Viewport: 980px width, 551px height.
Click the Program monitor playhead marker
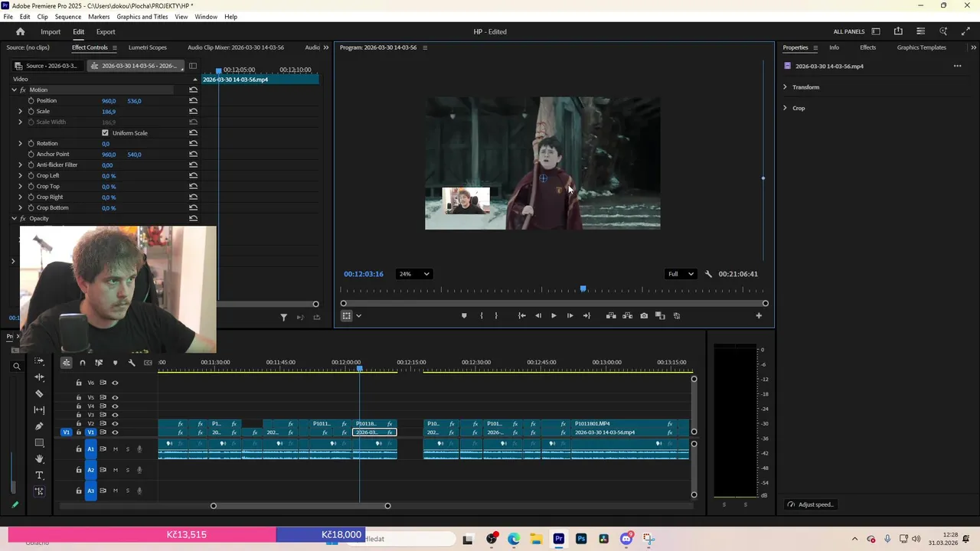coord(583,289)
